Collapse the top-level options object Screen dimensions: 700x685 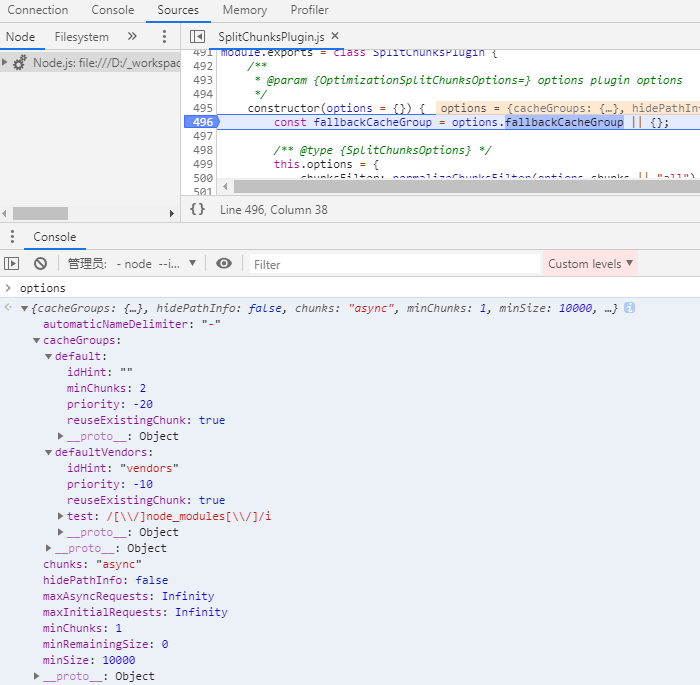25,308
